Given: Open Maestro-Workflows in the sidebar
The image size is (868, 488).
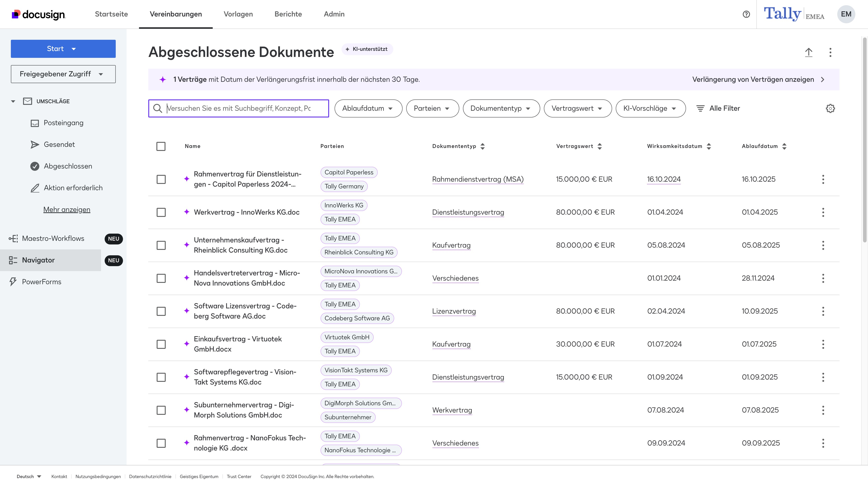Looking at the screenshot, I should pyautogui.click(x=53, y=238).
